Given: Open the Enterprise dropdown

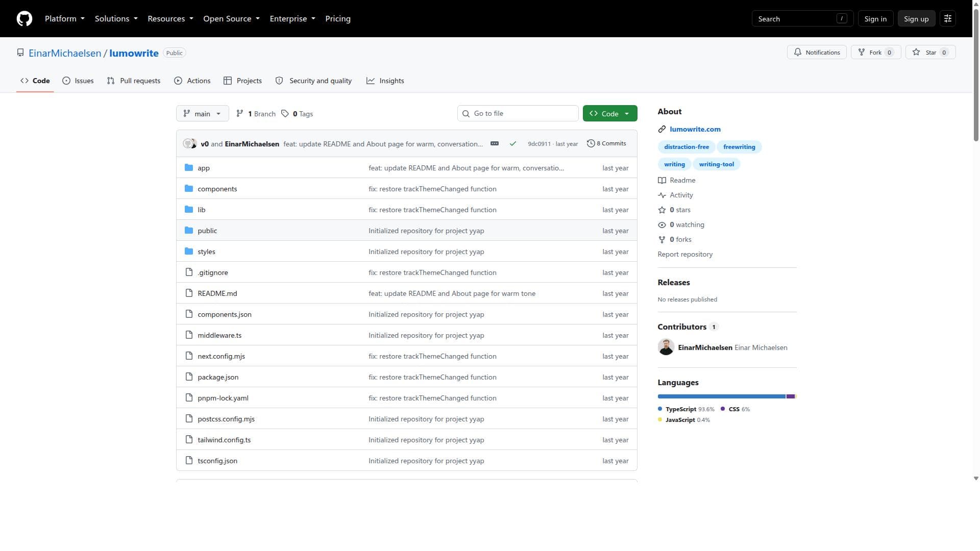Looking at the screenshot, I should pos(292,19).
